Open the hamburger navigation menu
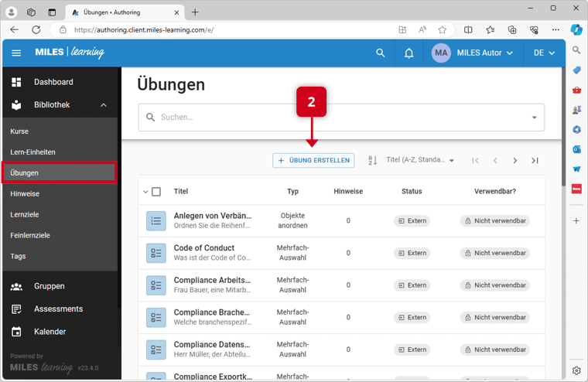The width and height of the screenshot is (588, 382). pyautogui.click(x=16, y=53)
